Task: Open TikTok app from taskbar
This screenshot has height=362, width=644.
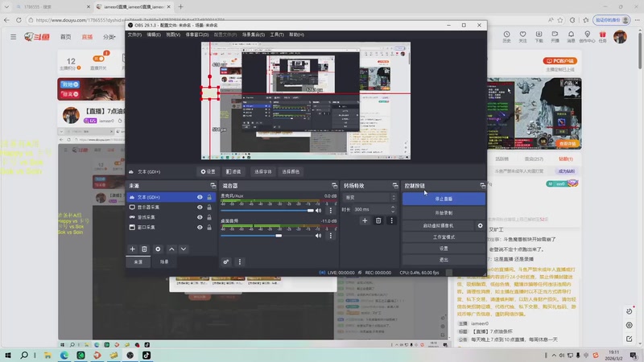Action: (147, 355)
